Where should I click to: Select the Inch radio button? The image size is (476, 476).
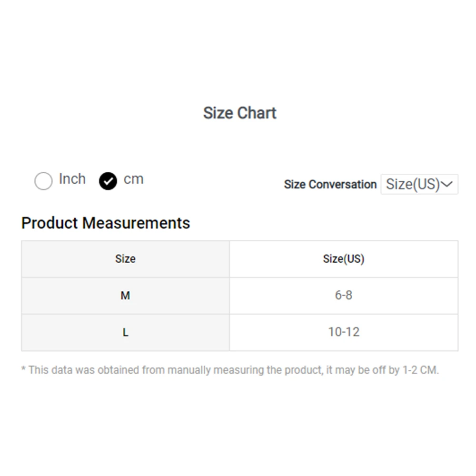(43, 181)
